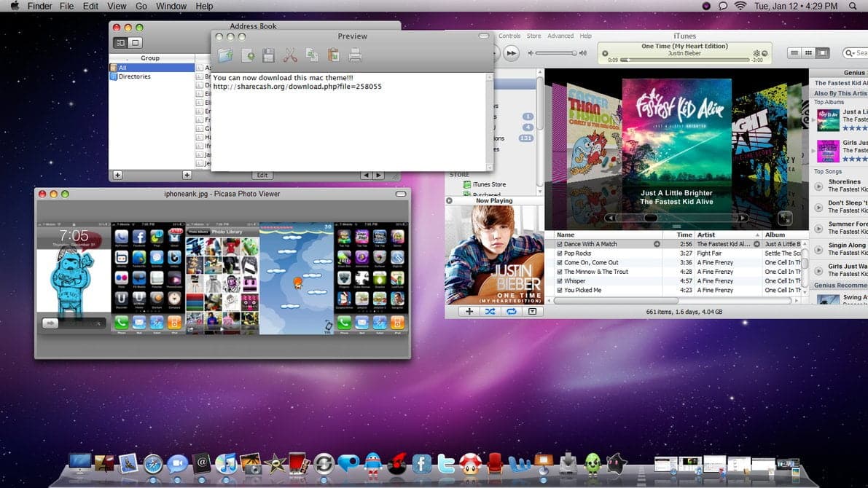The image size is (868, 488).
Task: Open the Go menu in the menu bar
Action: (x=142, y=6)
